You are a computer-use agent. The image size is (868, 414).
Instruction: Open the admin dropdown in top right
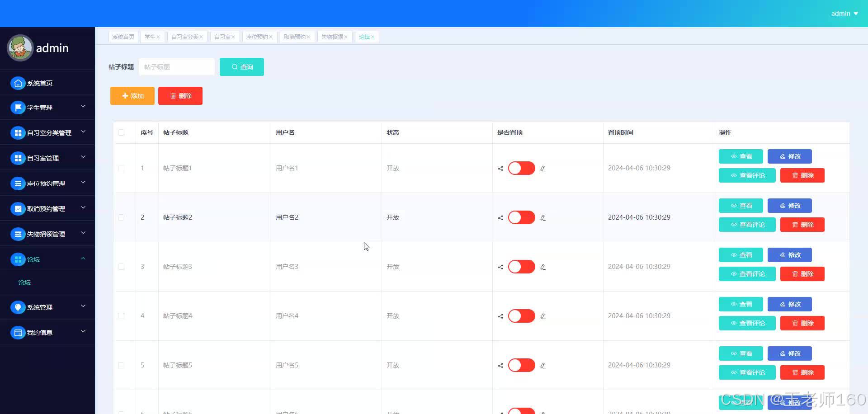pos(844,14)
